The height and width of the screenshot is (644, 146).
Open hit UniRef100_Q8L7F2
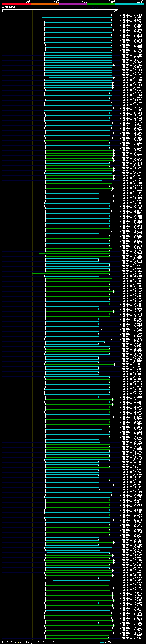pos(131,15)
